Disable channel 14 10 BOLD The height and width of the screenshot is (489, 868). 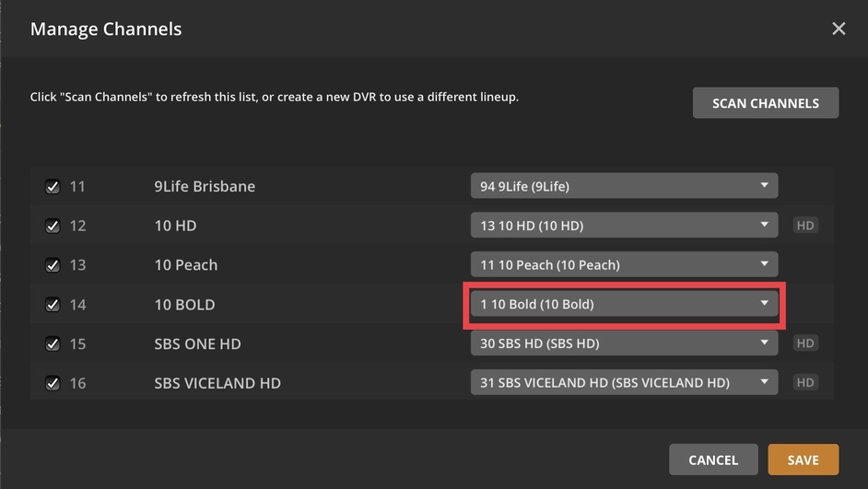[53, 304]
